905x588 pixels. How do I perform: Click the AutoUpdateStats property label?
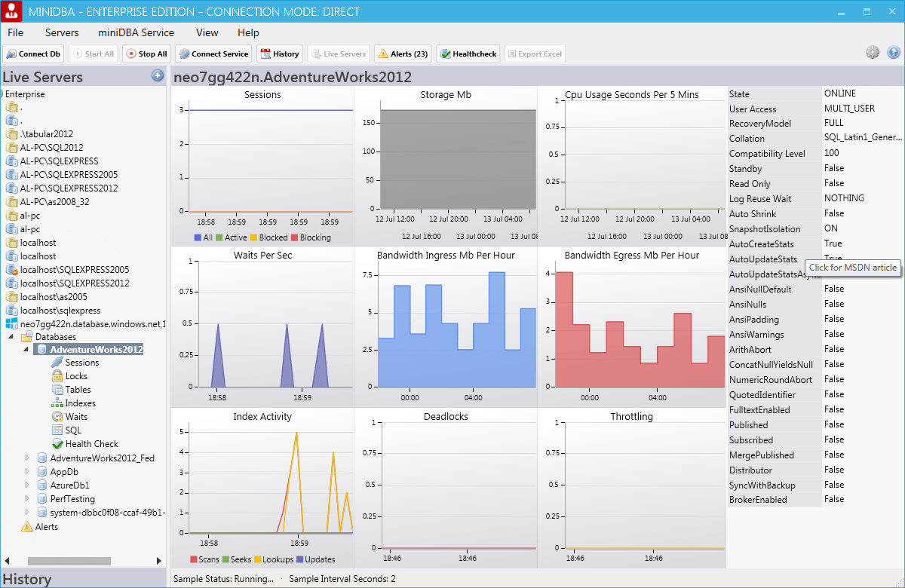pyautogui.click(x=763, y=259)
